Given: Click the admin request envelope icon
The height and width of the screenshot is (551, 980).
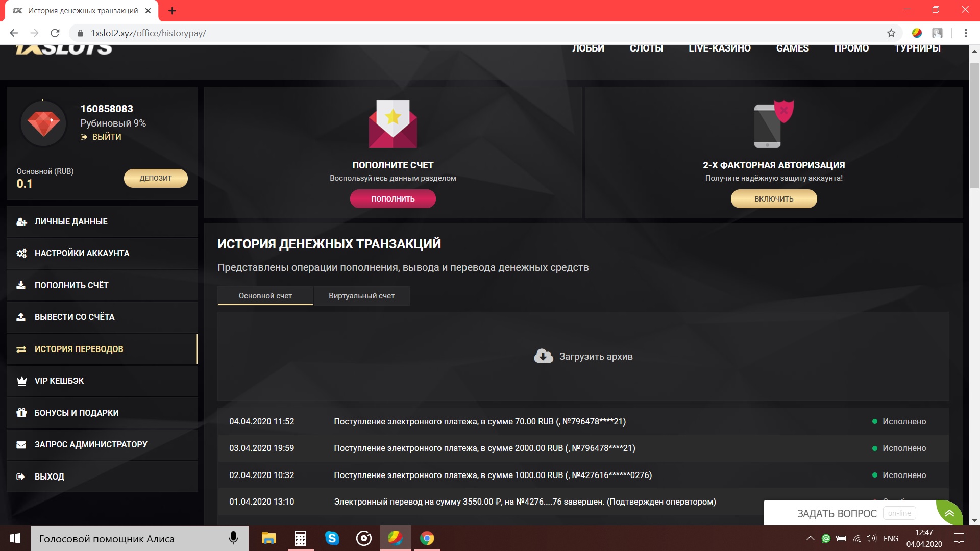Looking at the screenshot, I should pos(21,445).
